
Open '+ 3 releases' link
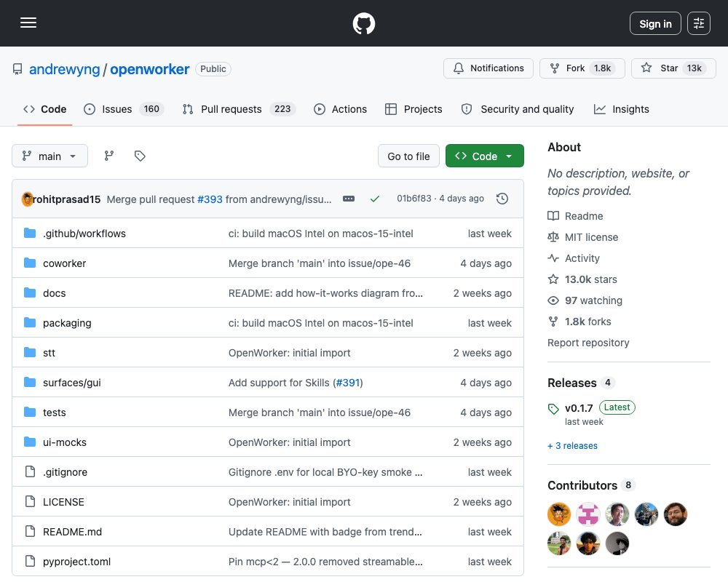point(572,446)
